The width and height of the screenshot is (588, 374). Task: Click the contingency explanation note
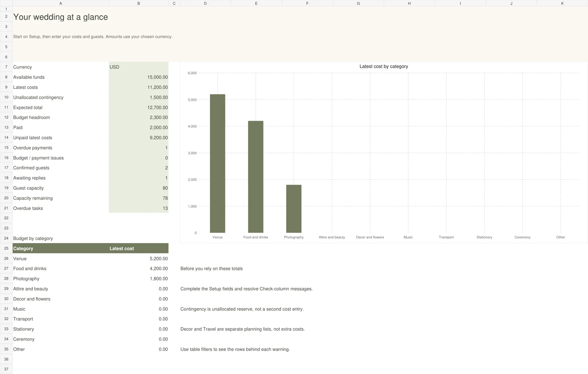(242, 309)
